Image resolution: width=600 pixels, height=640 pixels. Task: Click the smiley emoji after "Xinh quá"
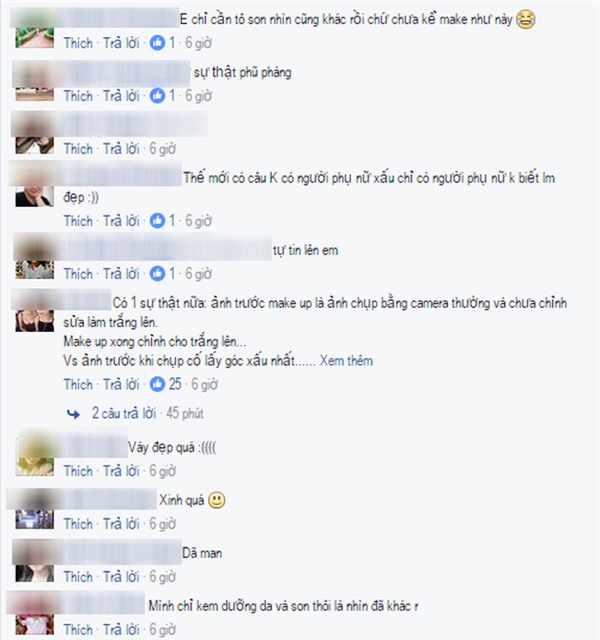coord(216,500)
